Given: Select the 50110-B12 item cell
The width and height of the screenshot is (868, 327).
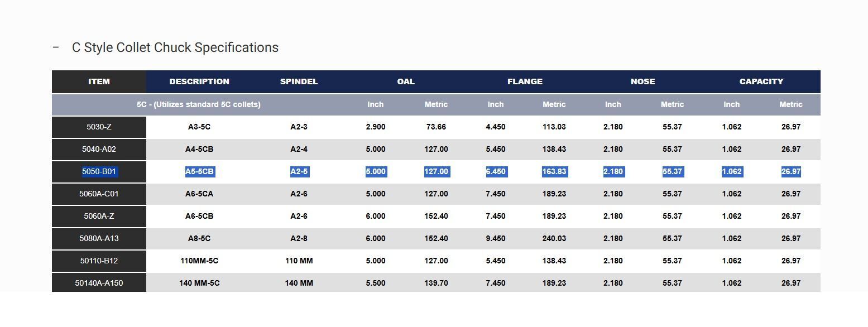Looking at the screenshot, I should tap(99, 261).
